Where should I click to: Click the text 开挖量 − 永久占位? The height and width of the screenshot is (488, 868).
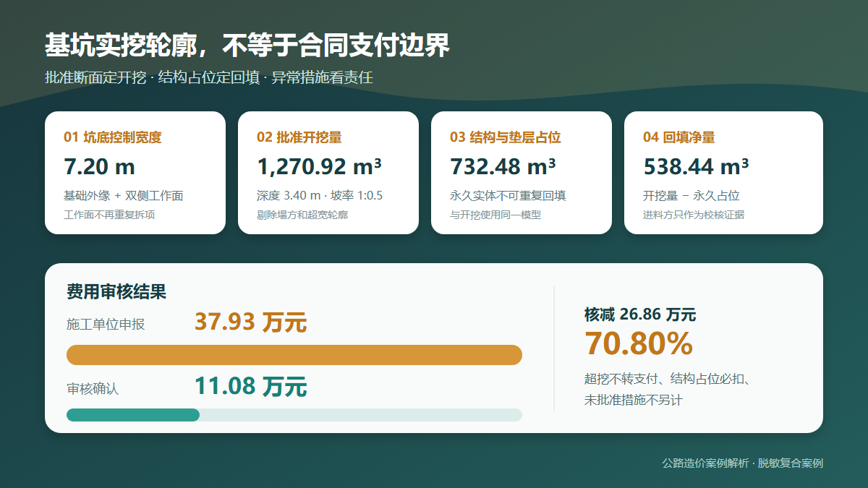(x=692, y=196)
